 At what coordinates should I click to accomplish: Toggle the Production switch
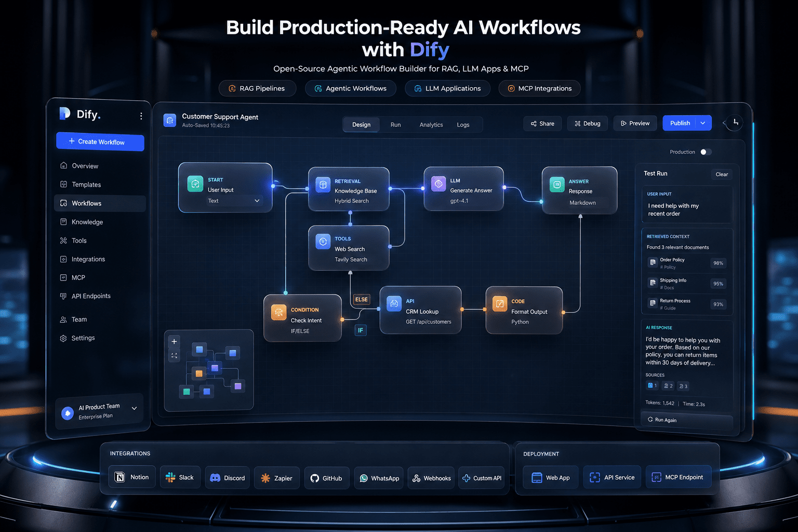(706, 152)
